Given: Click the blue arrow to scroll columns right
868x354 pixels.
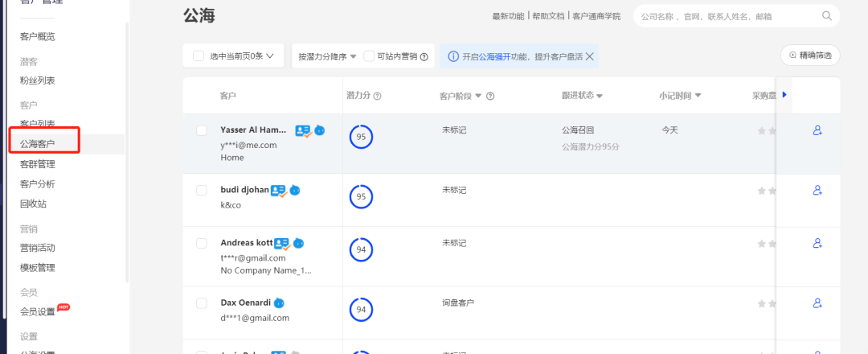Looking at the screenshot, I should point(784,95).
